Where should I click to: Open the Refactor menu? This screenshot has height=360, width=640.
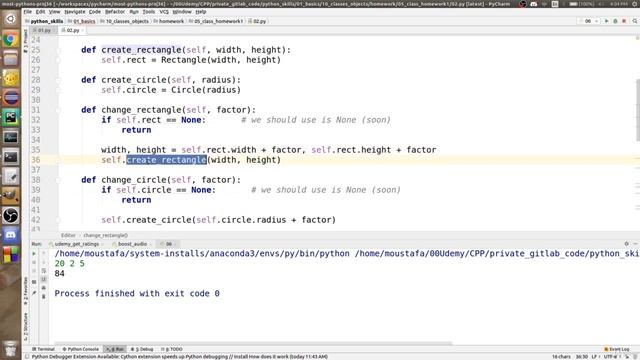point(115,12)
